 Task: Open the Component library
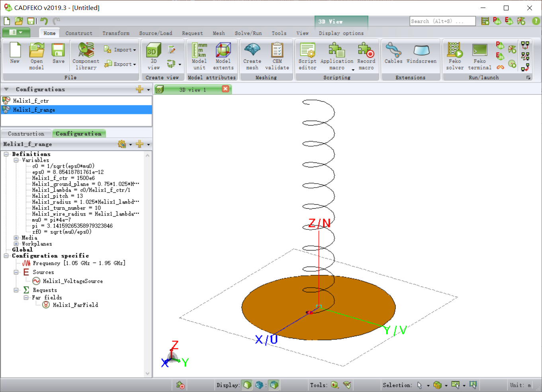click(x=86, y=56)
